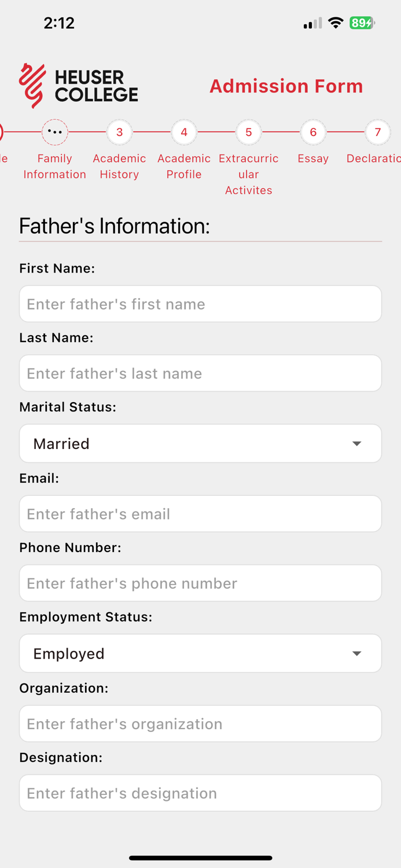Click the Extracurricular Activities label
The image size is (401, 868).
tap(248, 174)
